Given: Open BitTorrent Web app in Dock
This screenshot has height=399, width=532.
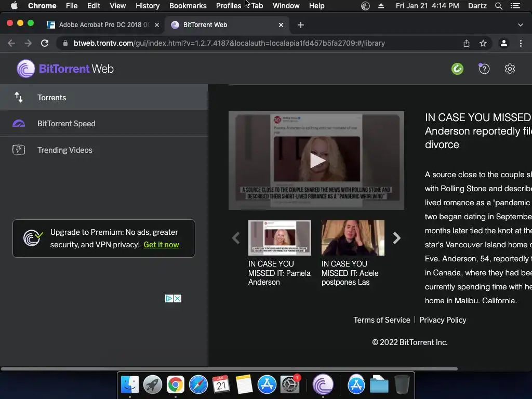Looking at the screenshot, I should [x=323, y=384].
